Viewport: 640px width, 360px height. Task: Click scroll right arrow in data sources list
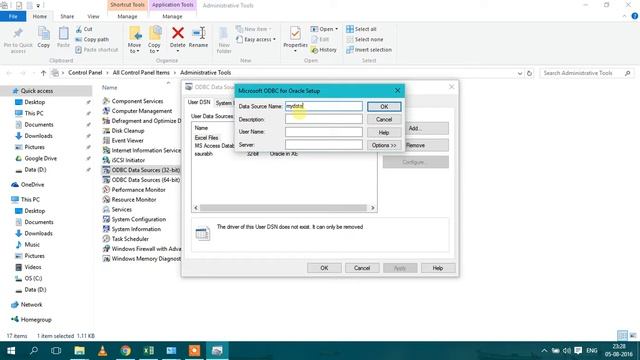click(373, 208)
